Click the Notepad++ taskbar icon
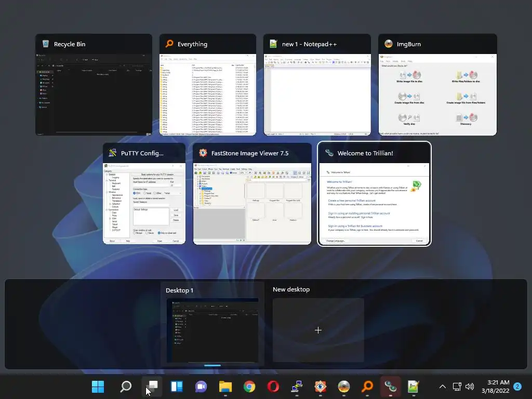 pos(413,387)
